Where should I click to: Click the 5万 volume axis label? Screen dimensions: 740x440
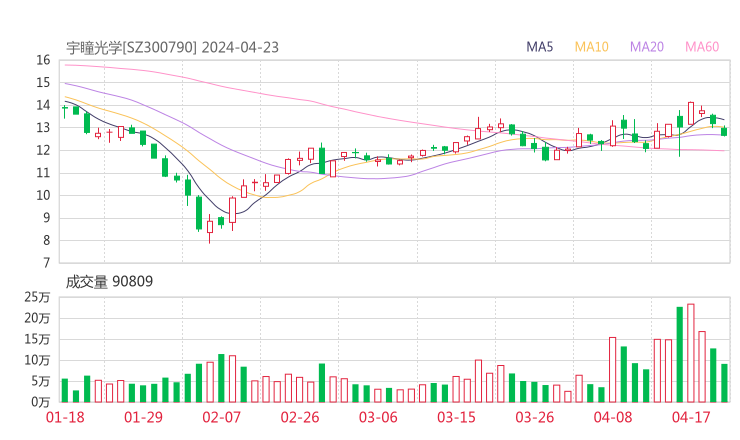point(41,381)
